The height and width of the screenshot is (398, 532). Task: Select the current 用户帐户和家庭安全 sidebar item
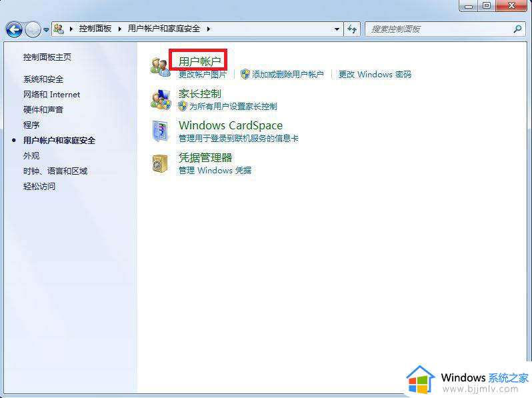coord(59,141)
